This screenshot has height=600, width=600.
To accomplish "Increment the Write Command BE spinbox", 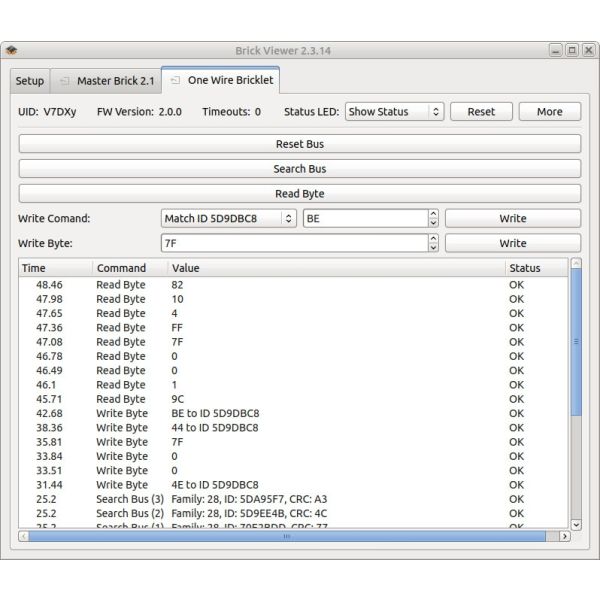I will pyautogui.click(x=433, y=214).
